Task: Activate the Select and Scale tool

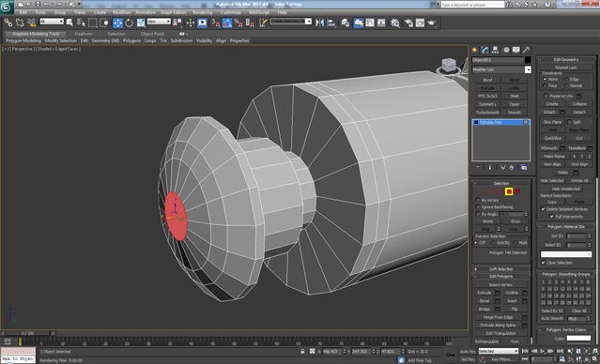Action: (x=141, y=23)
